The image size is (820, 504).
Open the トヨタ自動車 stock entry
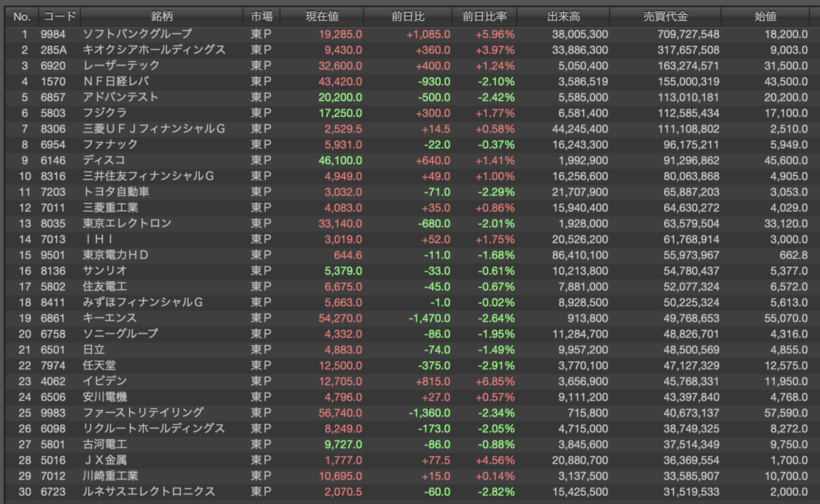tap(411, 192)
